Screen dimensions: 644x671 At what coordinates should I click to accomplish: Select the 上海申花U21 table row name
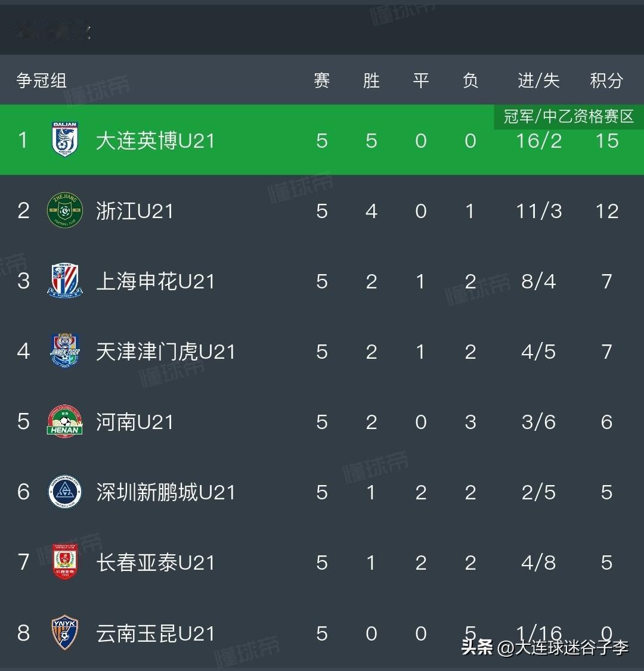(x=155, y=281)
